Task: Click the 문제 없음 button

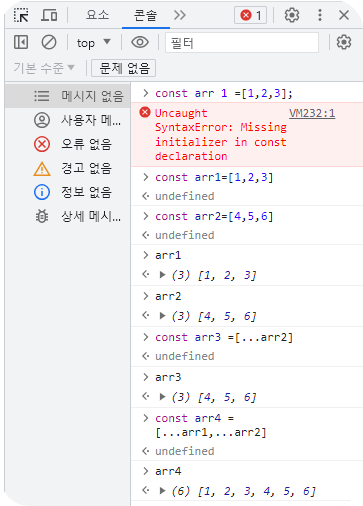Action: click(124, 68)
